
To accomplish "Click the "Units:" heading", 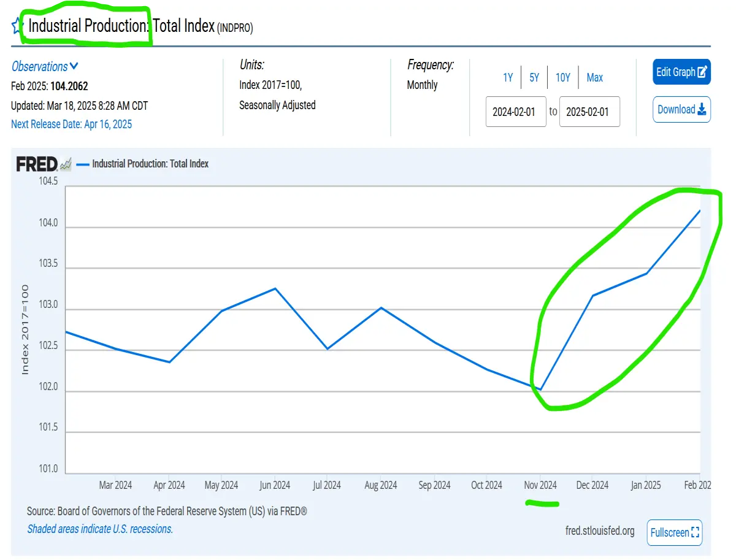I will (251, 65).
